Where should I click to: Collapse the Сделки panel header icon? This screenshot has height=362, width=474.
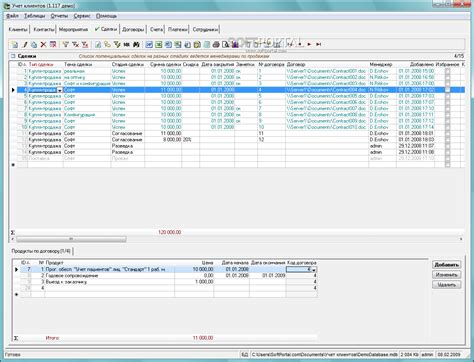(x=13, y=56)
